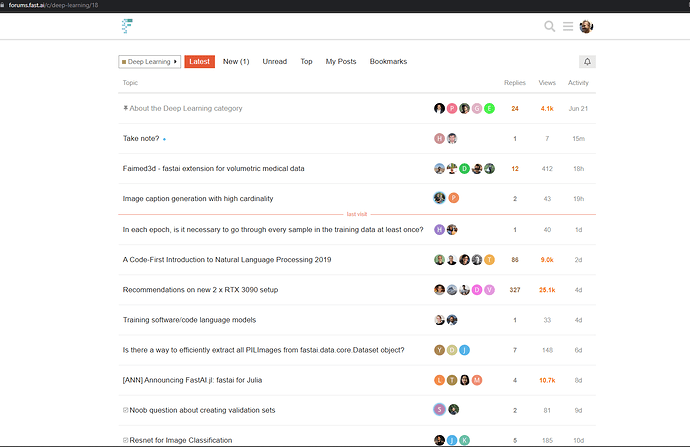Open 'Training software/code language models' topic

pos(189,320)
